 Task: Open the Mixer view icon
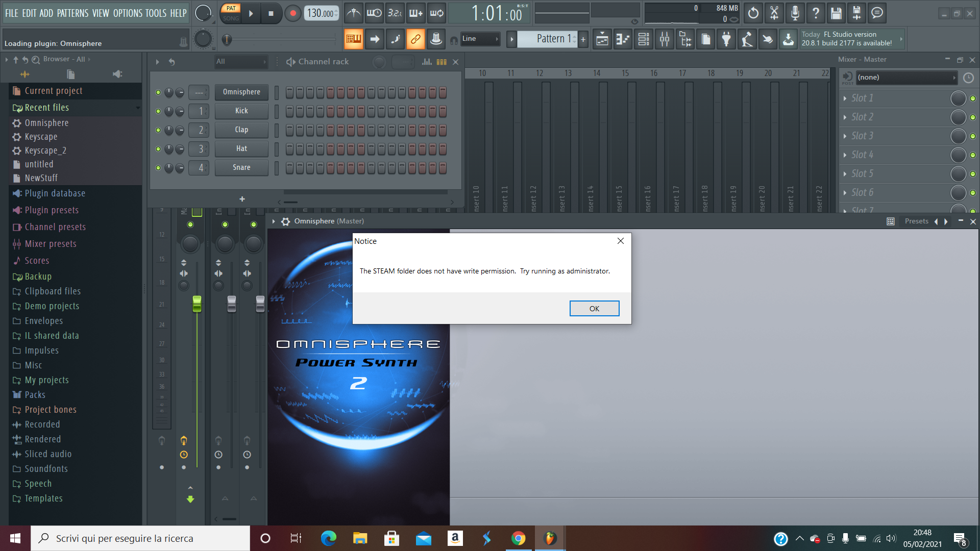(665, 39)
